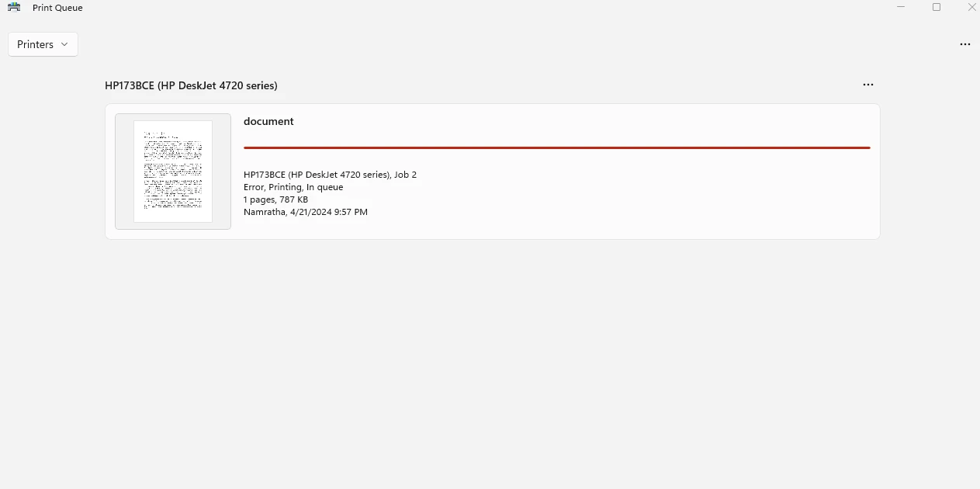The image size is (980, 489).
Task: Select the "document" print job title
Action: pyautogui.click(x=268, y=121)
